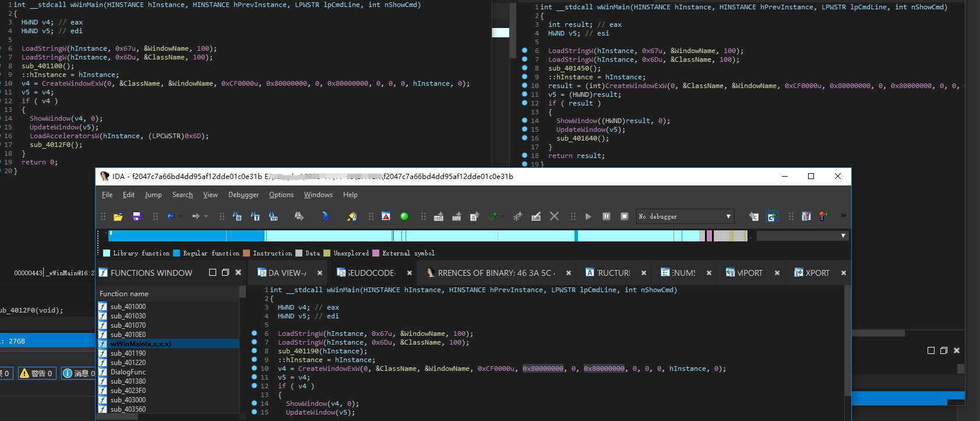
Task: Click the Function name column header
Action: tap(124, 294)
